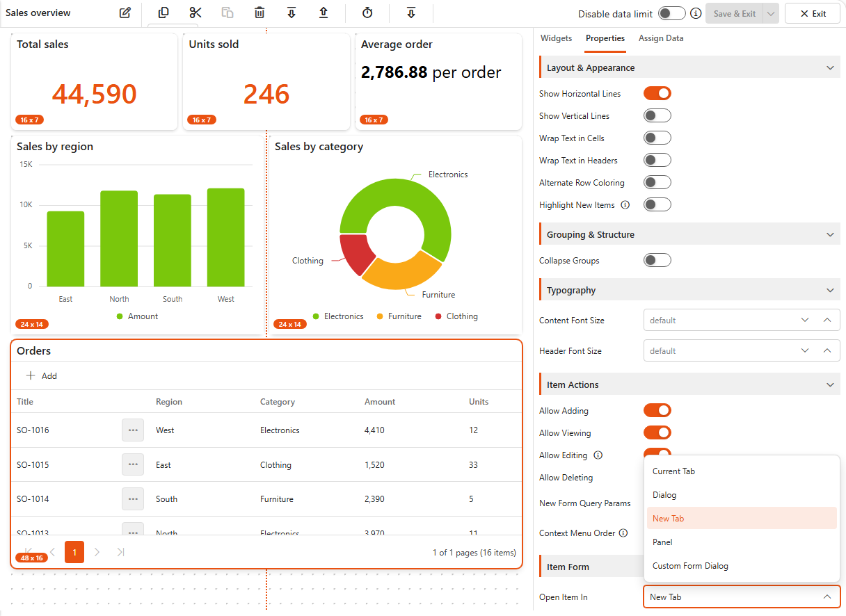
Task: Collapse the Layout & Appearance section
Action: [x=830, y=67]
